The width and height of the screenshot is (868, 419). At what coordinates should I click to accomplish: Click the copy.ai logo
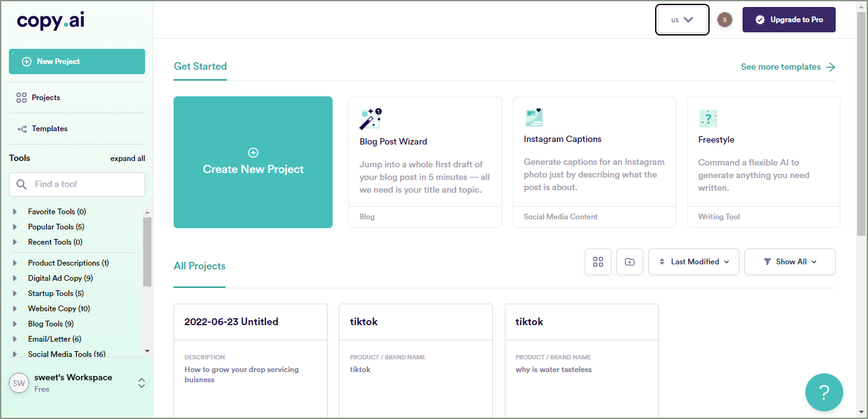tap(51, 20)
